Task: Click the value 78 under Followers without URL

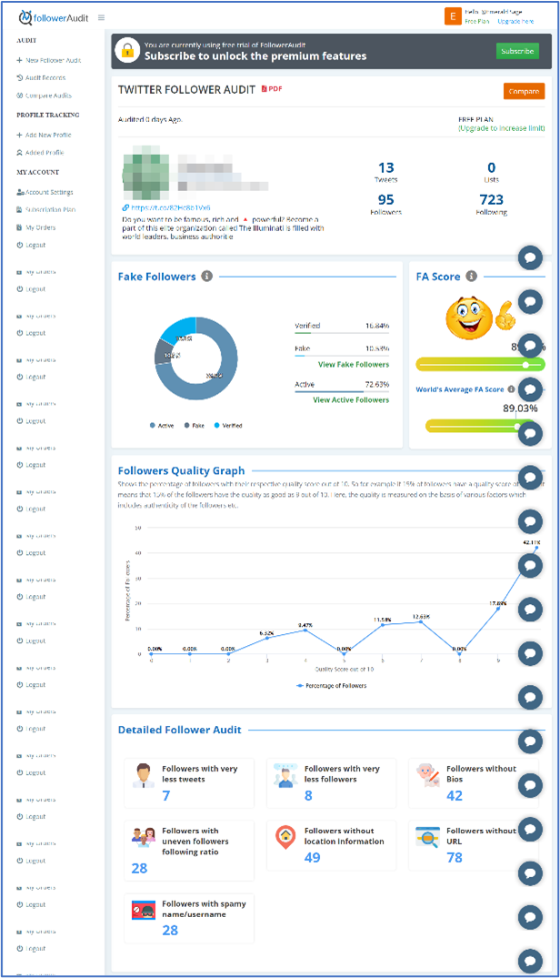Action: click(455, 858)
